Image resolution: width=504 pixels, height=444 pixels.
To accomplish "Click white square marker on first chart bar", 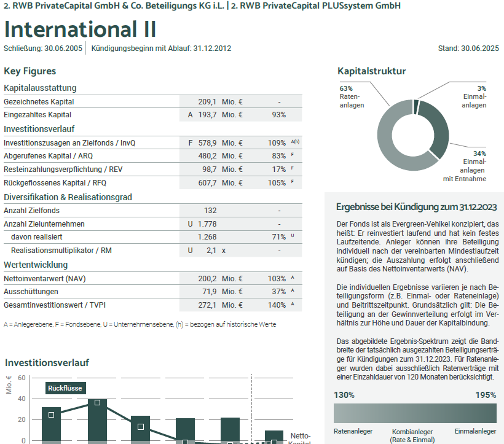I will [52, 415].
